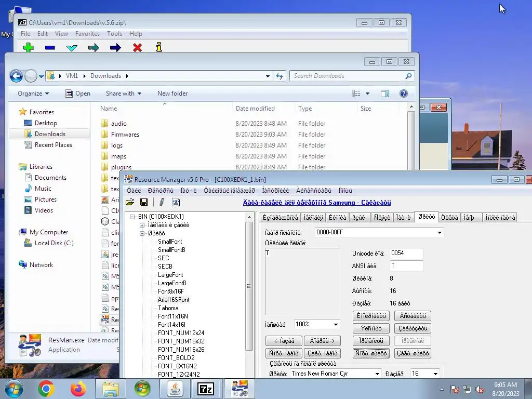
Task: Open the Java app taskbar button
Action: point(175,389)
